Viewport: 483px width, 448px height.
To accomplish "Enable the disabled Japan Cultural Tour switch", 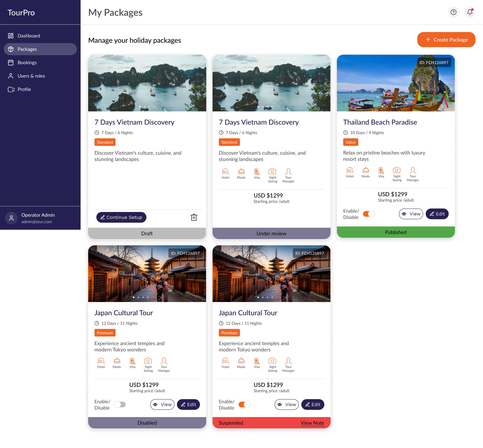I will 120,404.
